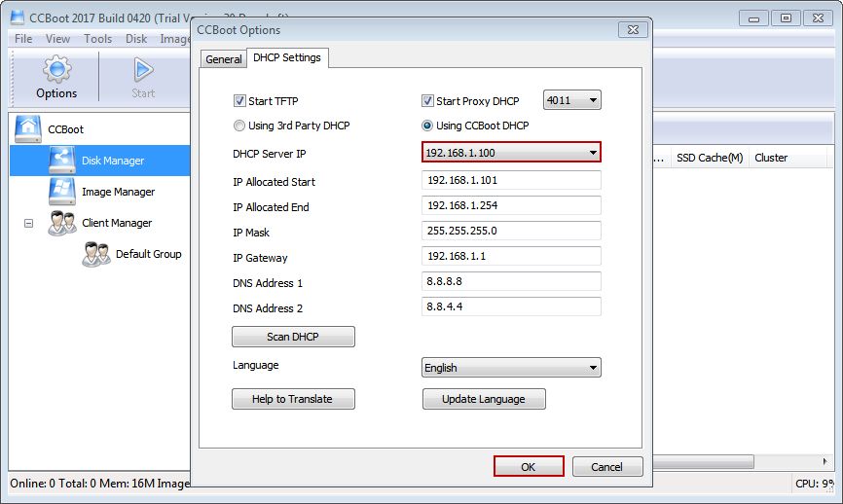Close the CCBoot Options dialog
The width and height of the screenshot is (843, 504).
[x=633, y=30]
